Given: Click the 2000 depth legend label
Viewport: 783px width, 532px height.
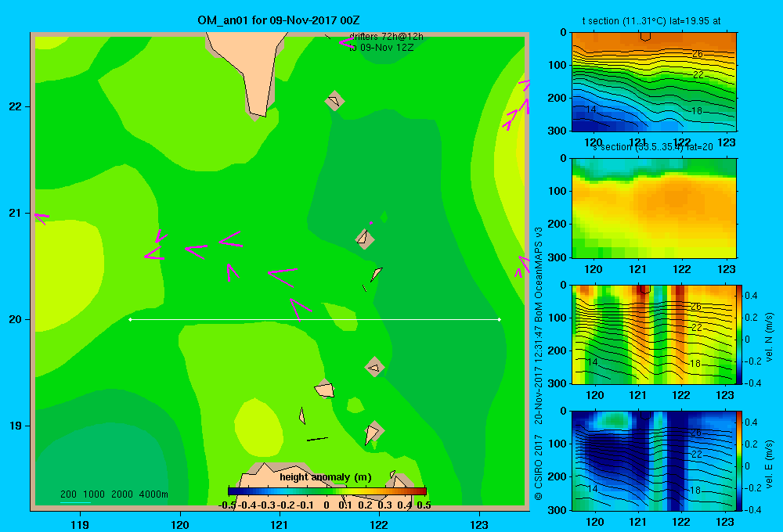Looking at the screenshot, I should pyautogui.click(x=122, y=494).
